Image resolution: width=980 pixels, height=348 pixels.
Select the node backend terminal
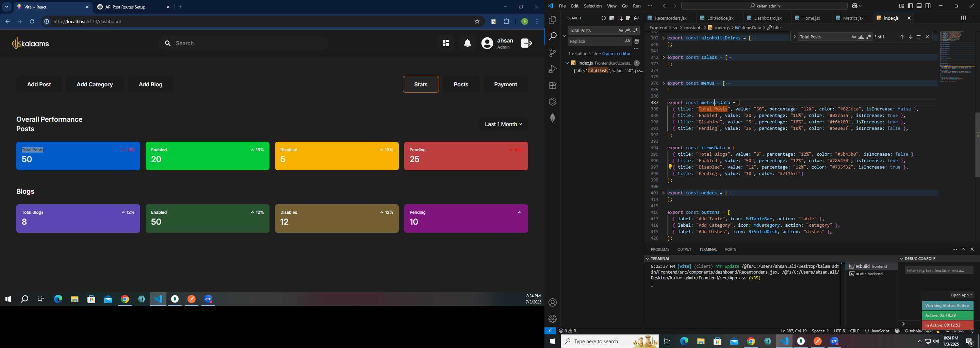[871, 274]
